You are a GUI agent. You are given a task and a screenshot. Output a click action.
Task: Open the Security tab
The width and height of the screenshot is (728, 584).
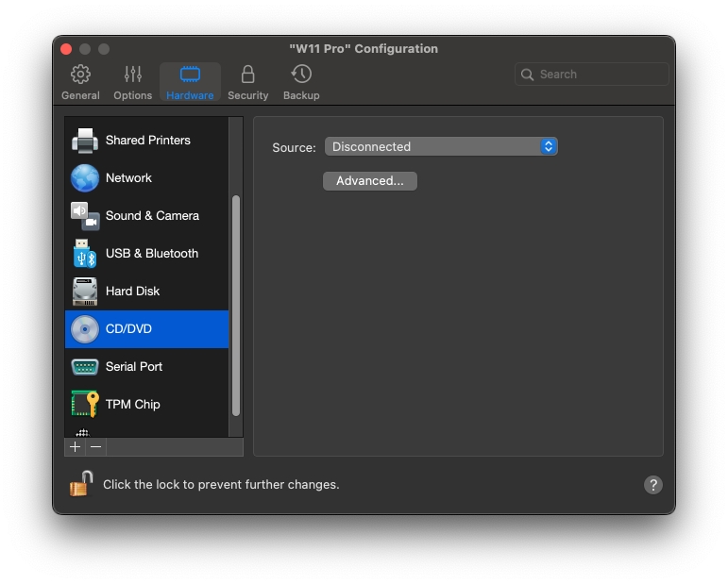click(x=247, y=83)
